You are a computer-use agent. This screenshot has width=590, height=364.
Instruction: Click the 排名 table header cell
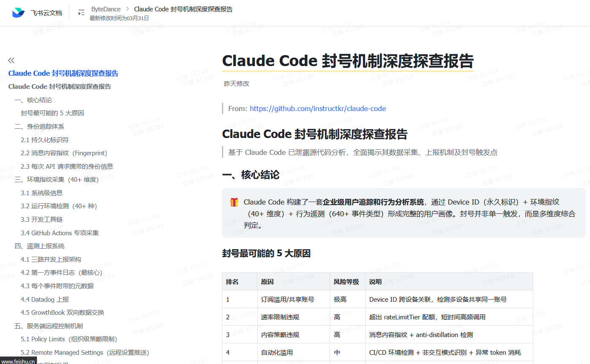coord(240,282)
